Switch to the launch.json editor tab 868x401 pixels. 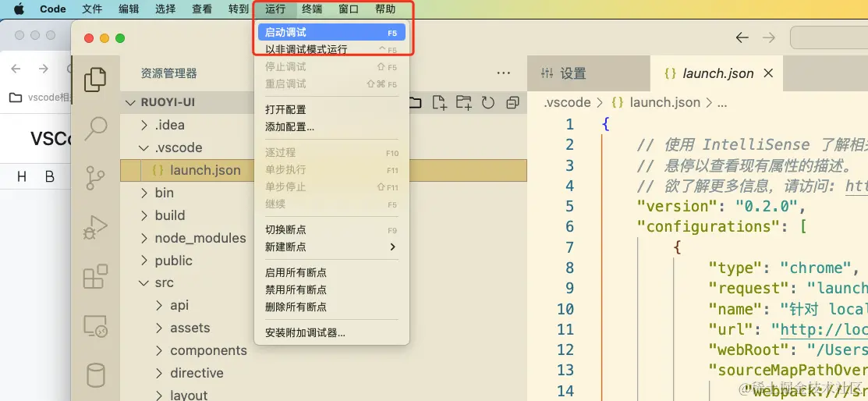pos(717,73)
